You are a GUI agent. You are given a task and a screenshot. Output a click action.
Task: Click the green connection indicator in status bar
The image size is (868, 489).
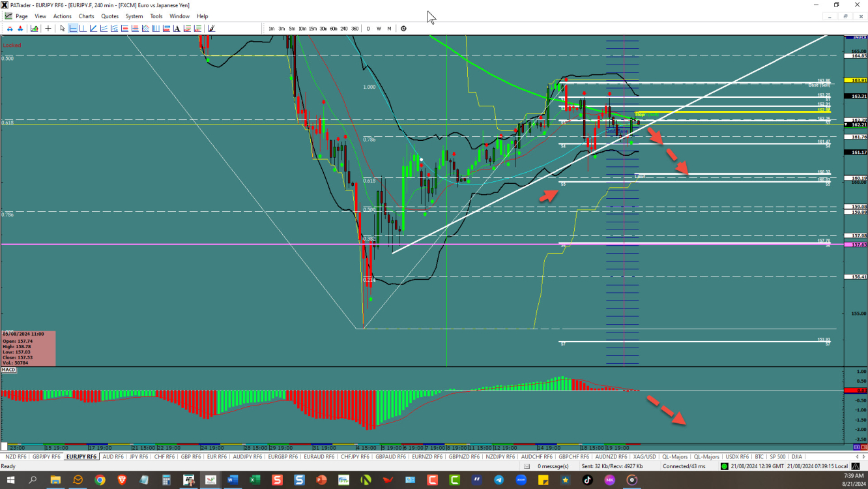click(725, 466)
